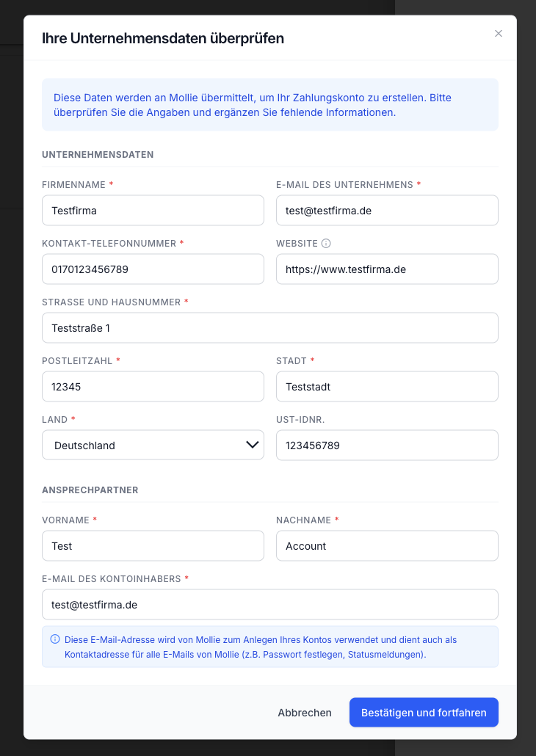Click the Vorname input field
The height and width of the screenshot is (756, 536).
coord(153,546)
